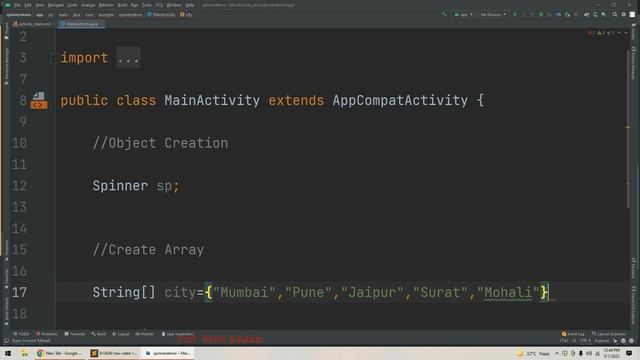Open File Explorer from the taskbar

tap(24, 353)
